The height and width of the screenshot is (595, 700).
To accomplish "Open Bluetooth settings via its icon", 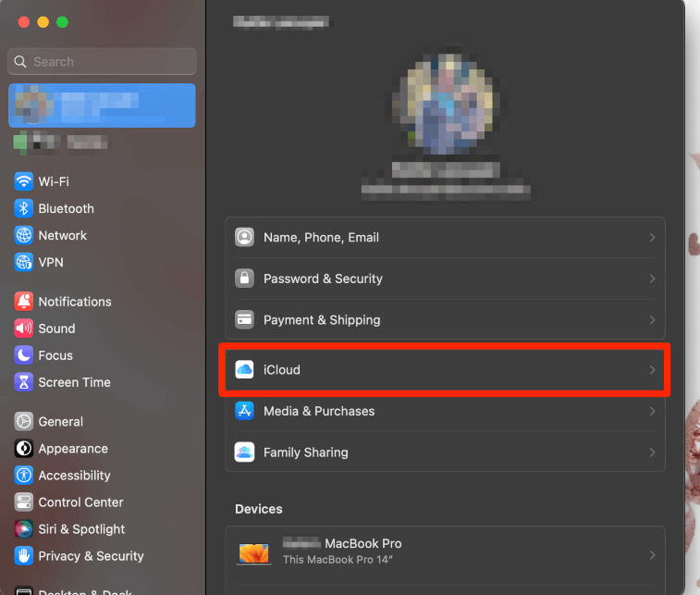I will [23, 208].
